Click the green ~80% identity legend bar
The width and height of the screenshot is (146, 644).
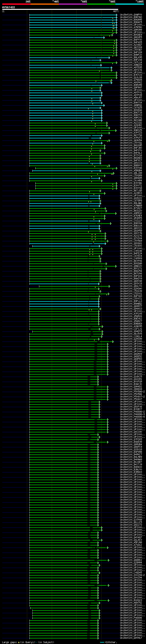click(x=101, y=4)
